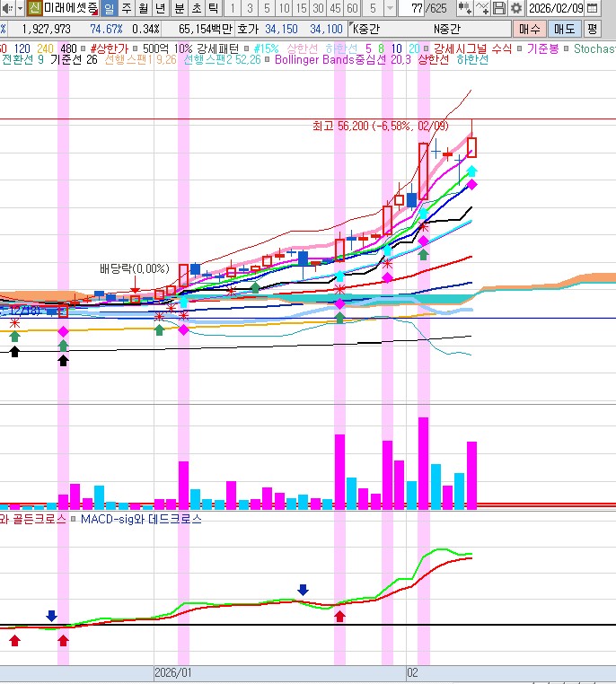Click the 미래에셋증 stock name field
The height and width of the screenshot is (684, 616).
click(71, 8)
